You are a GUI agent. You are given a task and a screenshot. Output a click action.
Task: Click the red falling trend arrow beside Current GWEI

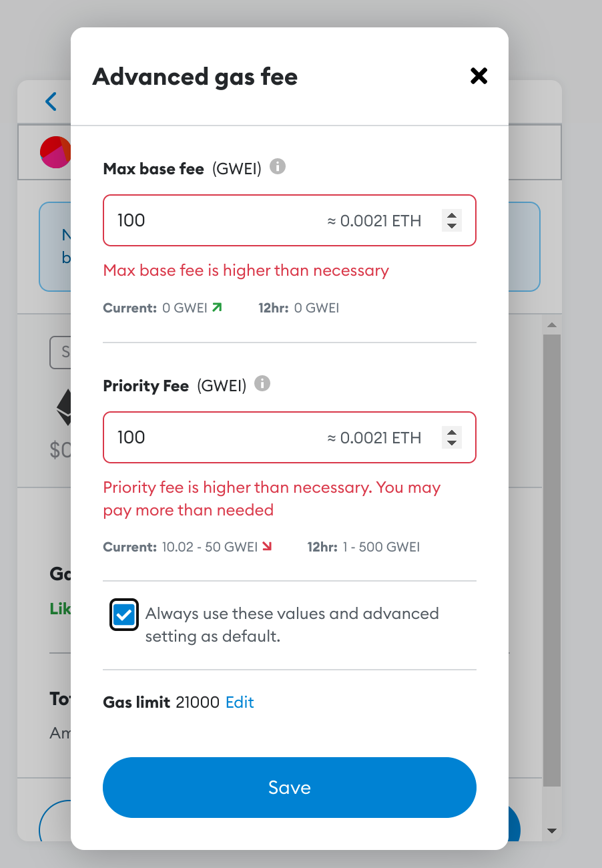click(x=268, y=546)
